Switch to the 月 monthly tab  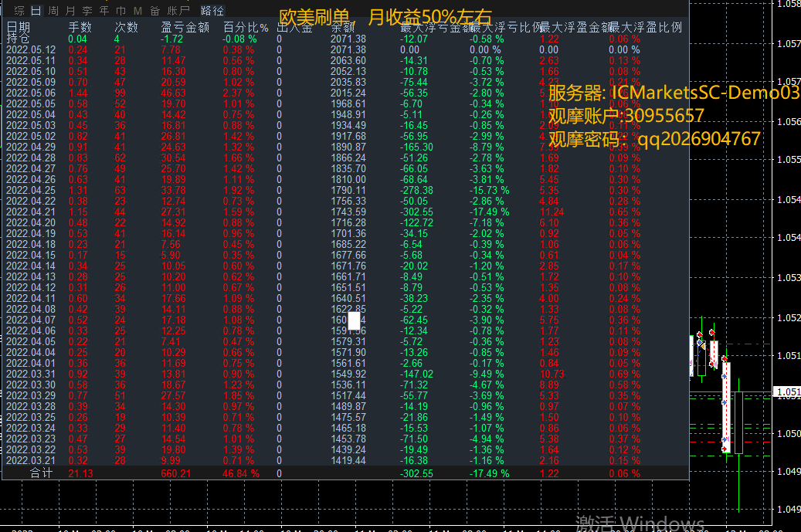[x=70, y=11]
